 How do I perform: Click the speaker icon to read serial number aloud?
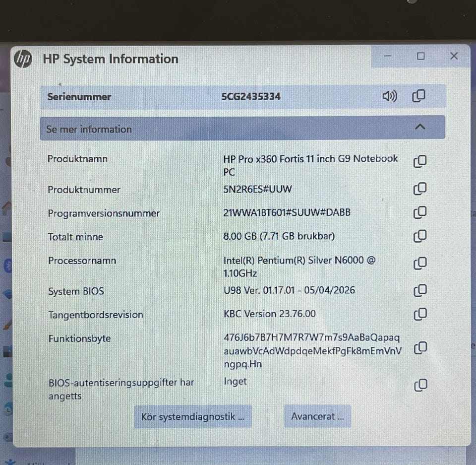tap(390, 96)
